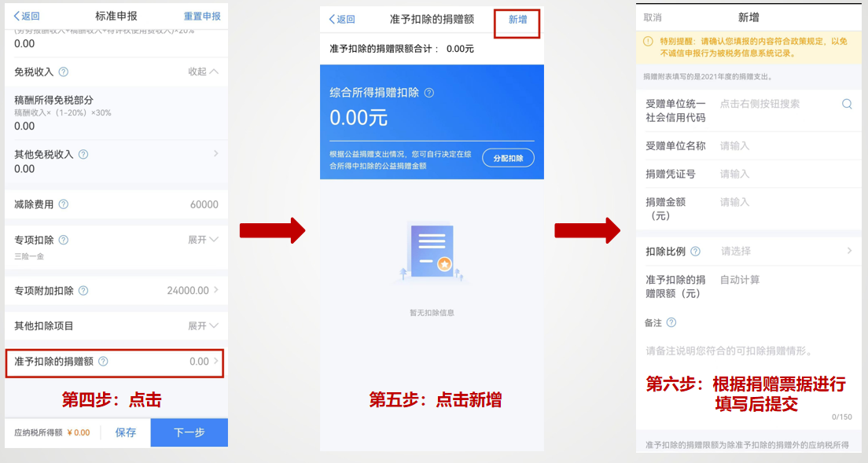Tap the 分配扣除 button
868x463 pixels.
(x=508, y=158)
